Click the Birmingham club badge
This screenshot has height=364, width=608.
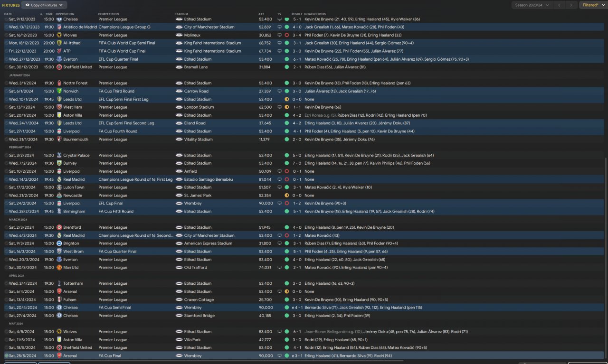tap(59, 211)
